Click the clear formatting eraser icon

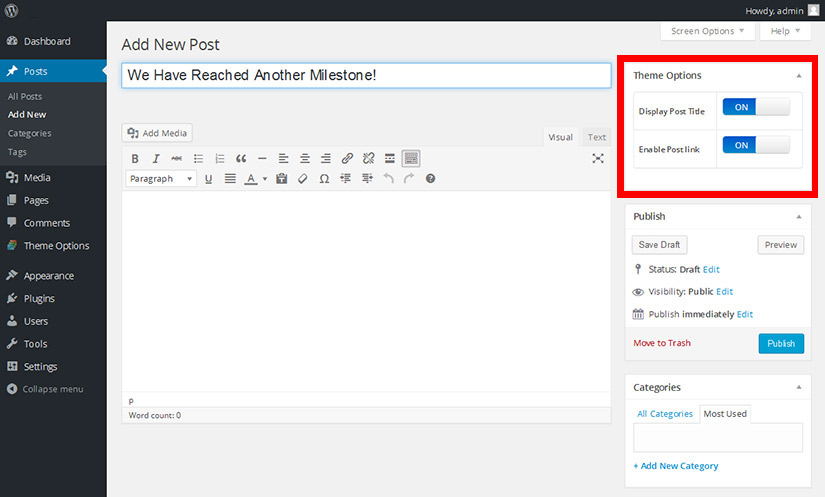click(303, 179)
